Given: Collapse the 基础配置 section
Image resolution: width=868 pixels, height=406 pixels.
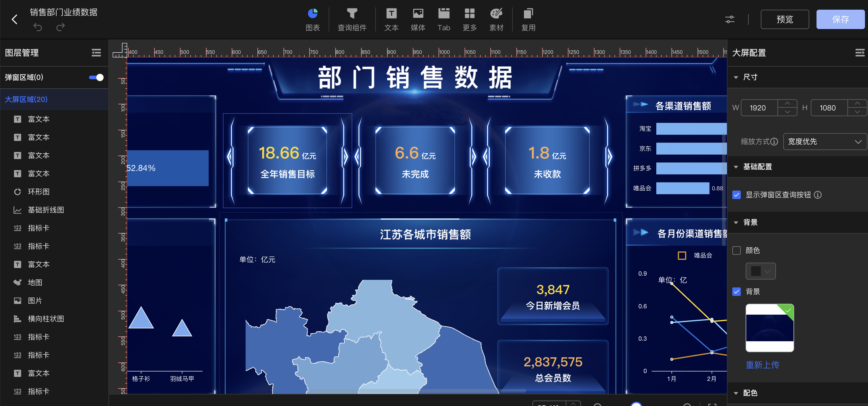Looking at the screenshot, I should pos(736,167).
